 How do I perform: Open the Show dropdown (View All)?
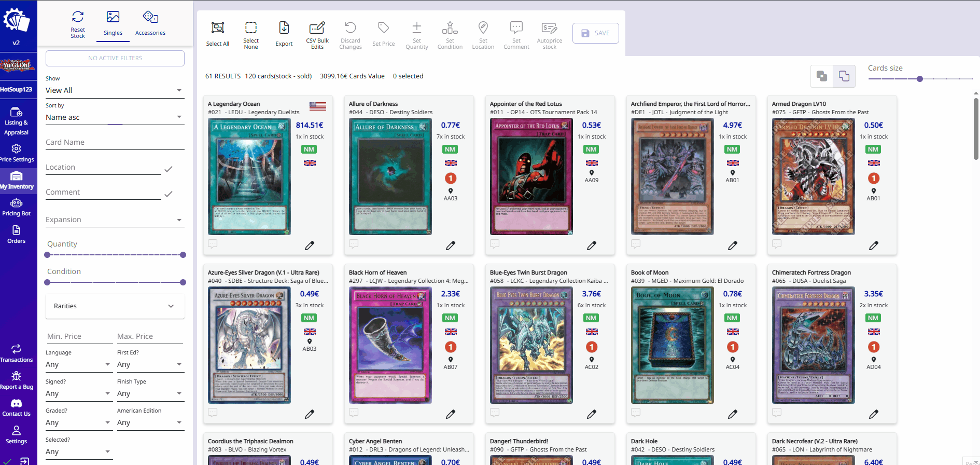click(x=115, y=90)
